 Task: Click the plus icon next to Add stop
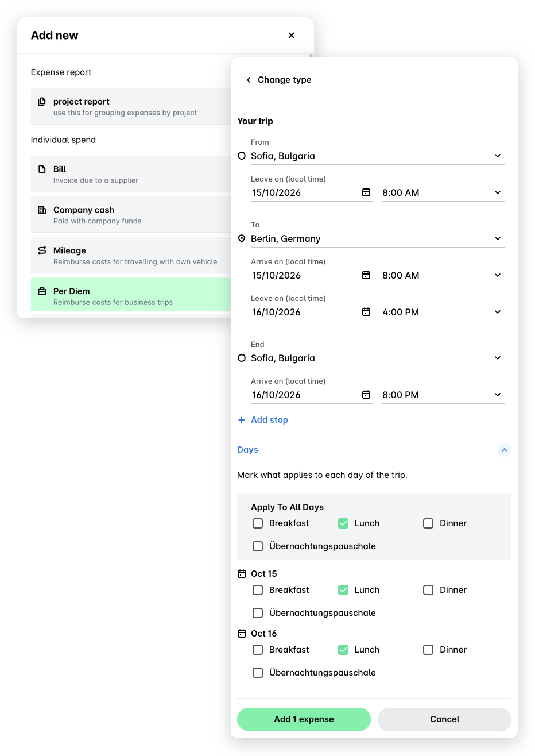click(x=242, y=420)
